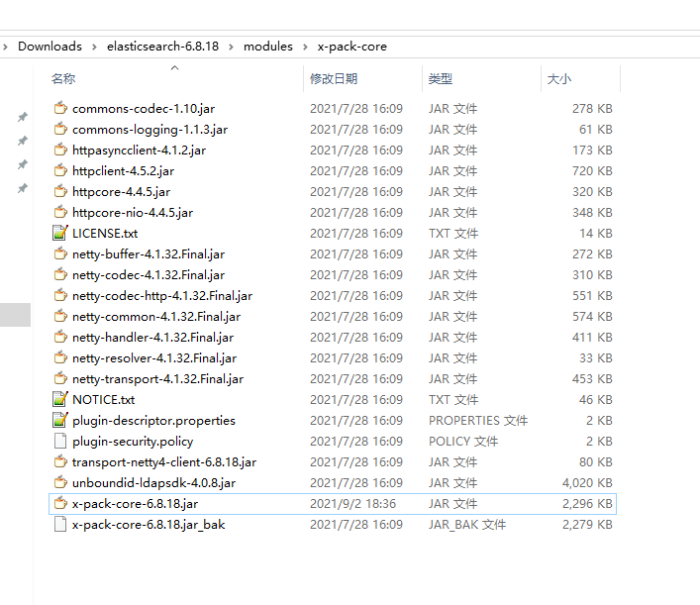The width and height of the screenshot is (700, 605).
Task: Select the LICENSE.txt file icon
Action: pos(60,233)
